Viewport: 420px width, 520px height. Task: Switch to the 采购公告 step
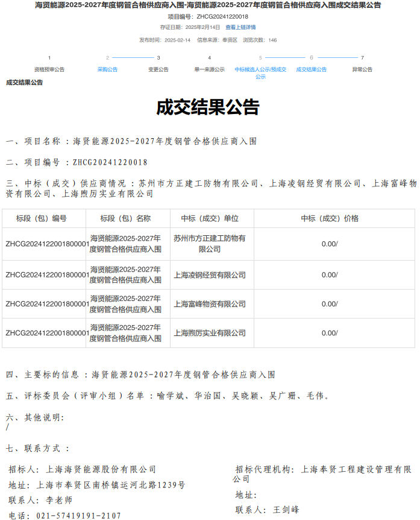(x=107, y=69)
